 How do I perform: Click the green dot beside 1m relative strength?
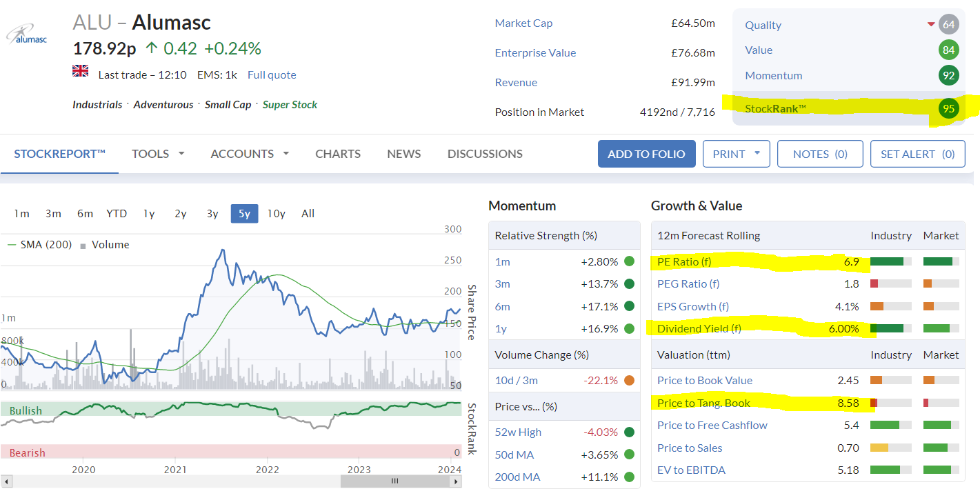629,261
